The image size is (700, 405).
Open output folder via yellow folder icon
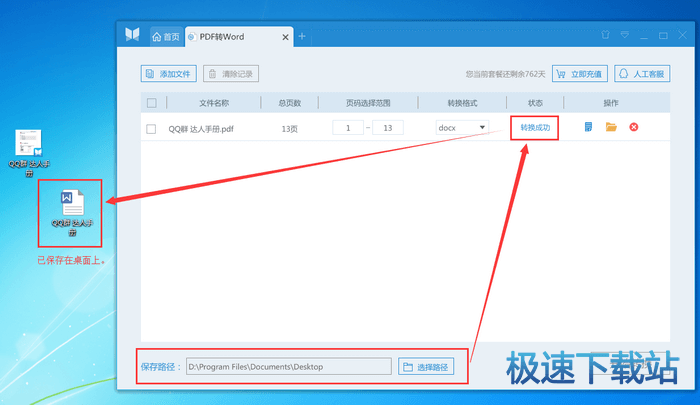click(x=611, y=127)
